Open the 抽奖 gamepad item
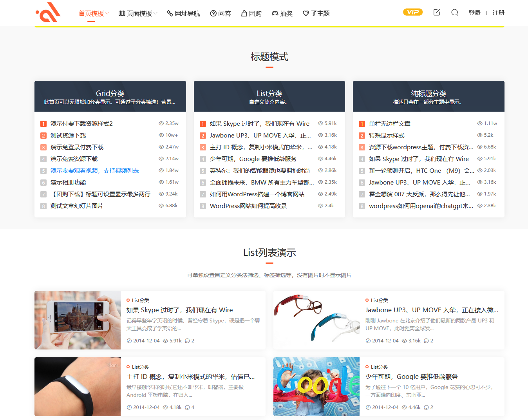This screenshot has width=528, height=420. [282, 14]
